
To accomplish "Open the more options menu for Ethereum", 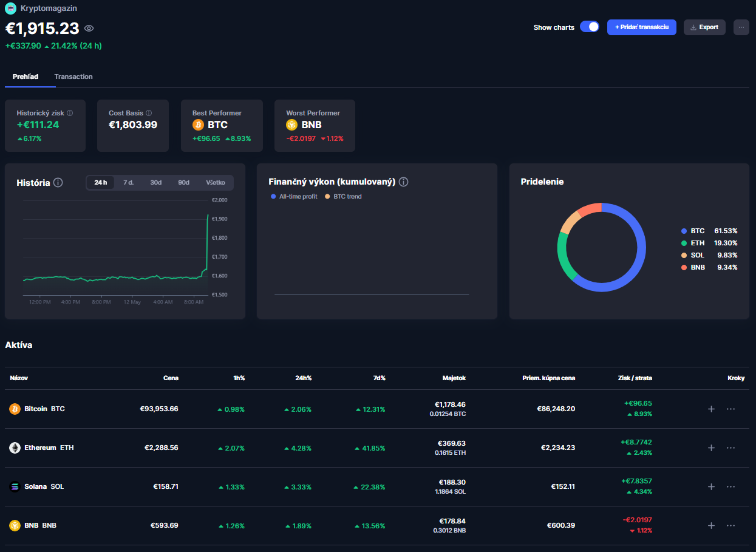I will click(730, 448).
